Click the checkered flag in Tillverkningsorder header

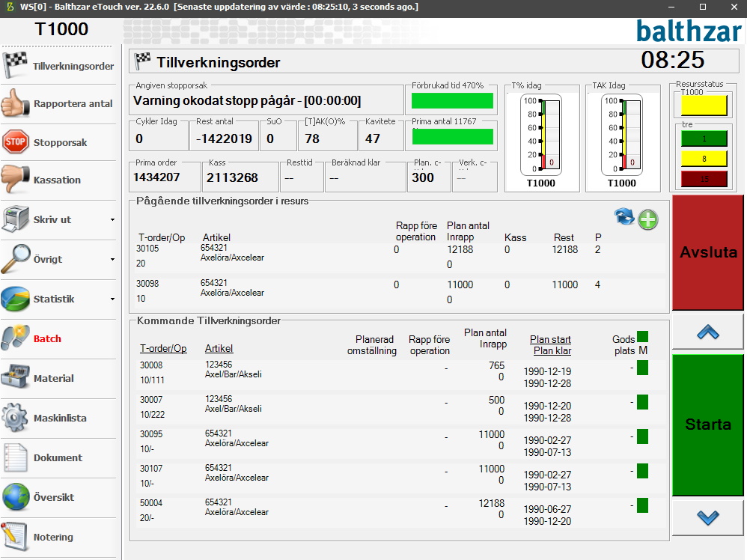[142, 61]
